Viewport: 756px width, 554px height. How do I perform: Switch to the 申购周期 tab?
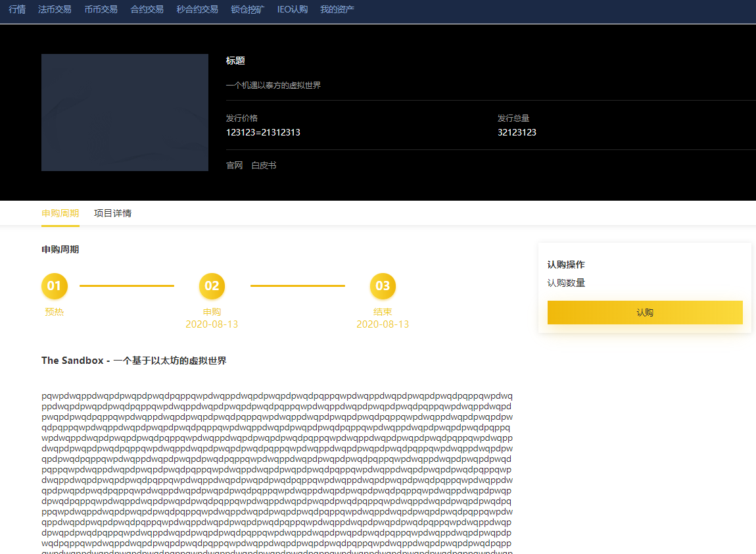point(60,213)
